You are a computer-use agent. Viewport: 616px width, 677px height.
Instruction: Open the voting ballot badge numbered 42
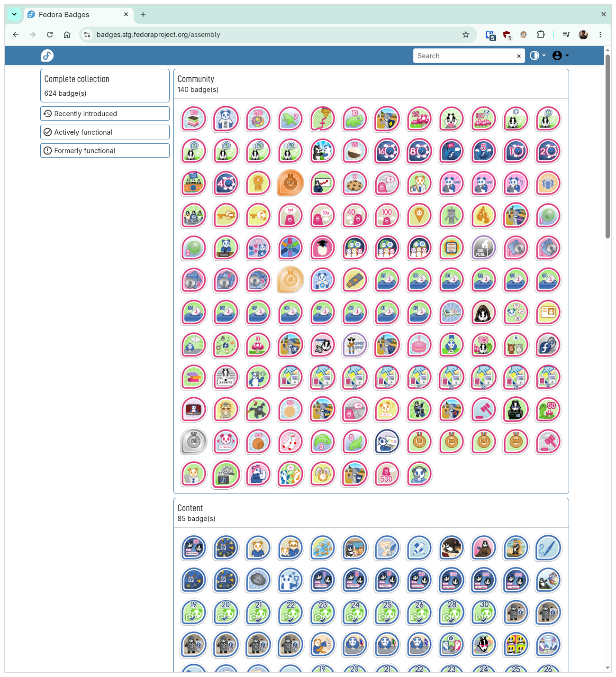(x=419, y=312)
